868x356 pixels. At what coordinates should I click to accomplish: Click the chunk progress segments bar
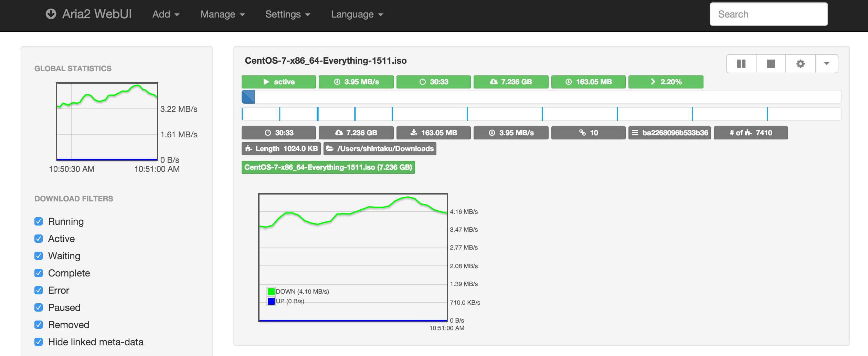541,114
